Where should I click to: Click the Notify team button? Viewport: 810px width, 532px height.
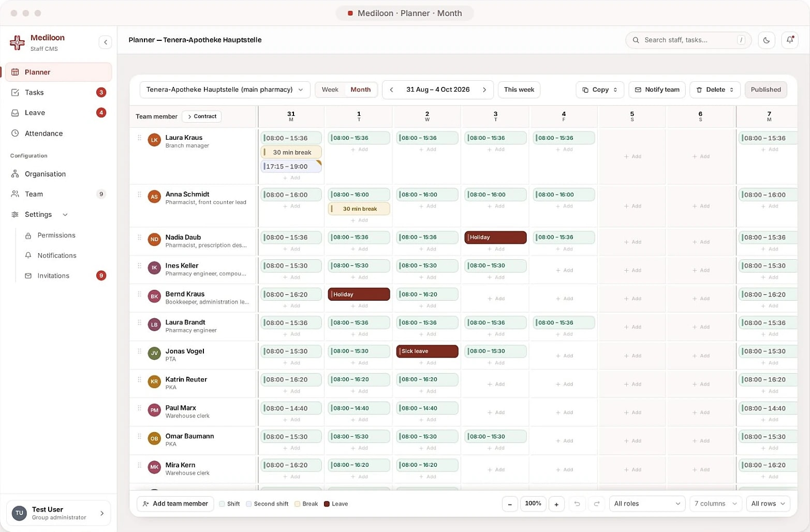tap(657, 90)
